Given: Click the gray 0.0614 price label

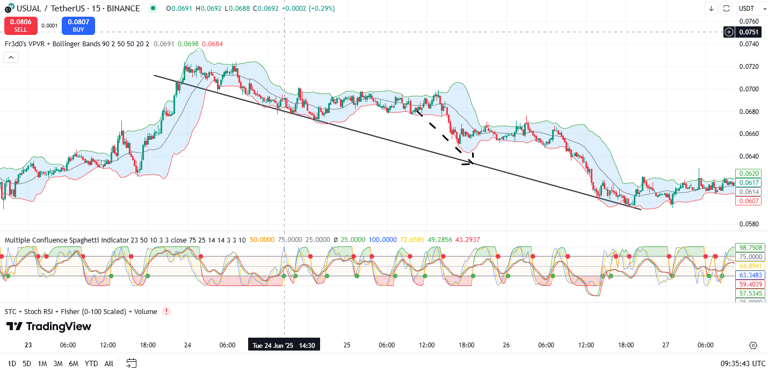Looking at the screenshot, I should pos(748,192).
